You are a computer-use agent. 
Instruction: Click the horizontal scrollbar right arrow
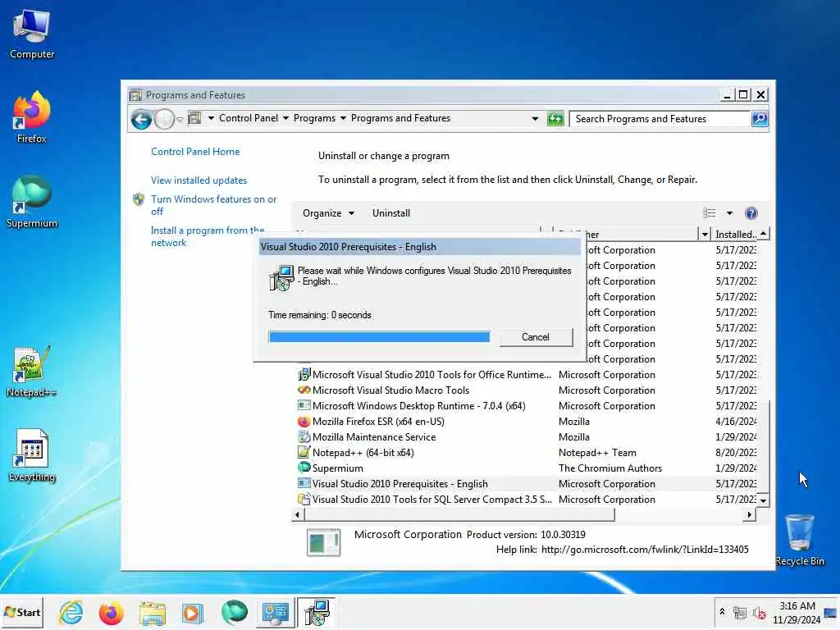[x=750, y=515]
